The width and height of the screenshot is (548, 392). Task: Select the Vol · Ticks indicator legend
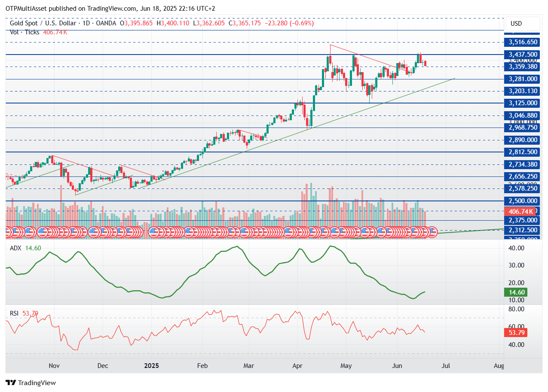tap(24, 32)
